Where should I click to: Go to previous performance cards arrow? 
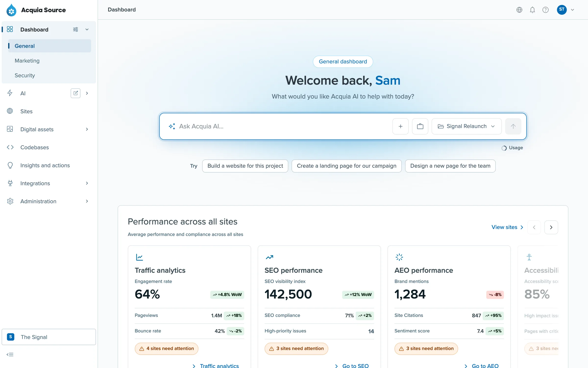(x=534, y=227)
